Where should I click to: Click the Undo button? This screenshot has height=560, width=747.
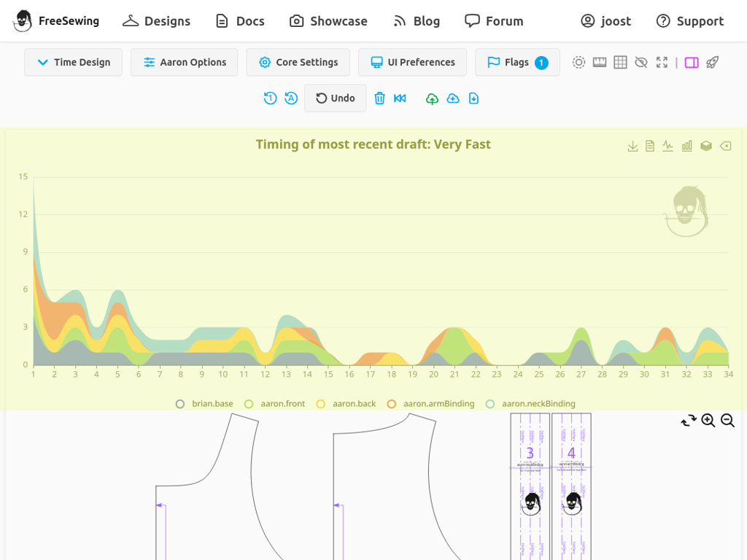click(336, 98)
